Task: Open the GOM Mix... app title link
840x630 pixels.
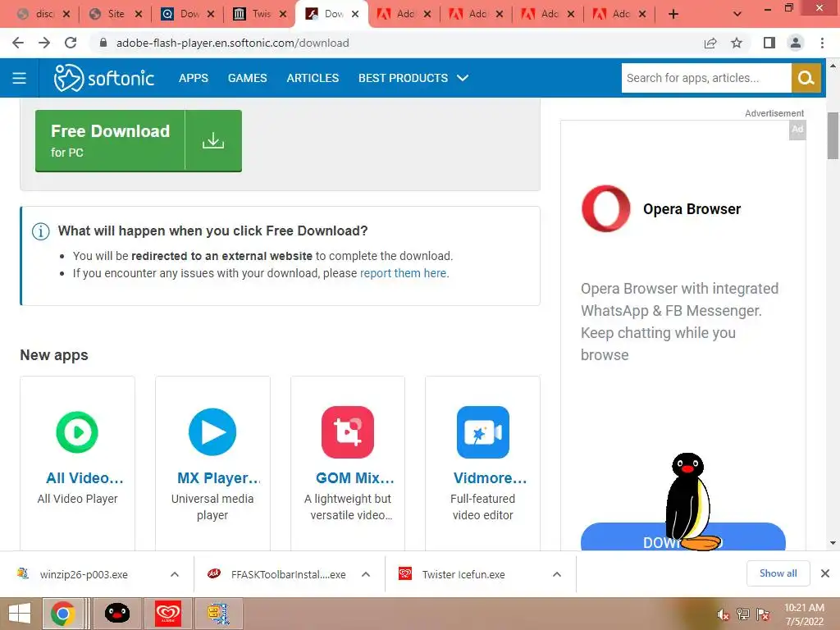Action: coord(354,478)
